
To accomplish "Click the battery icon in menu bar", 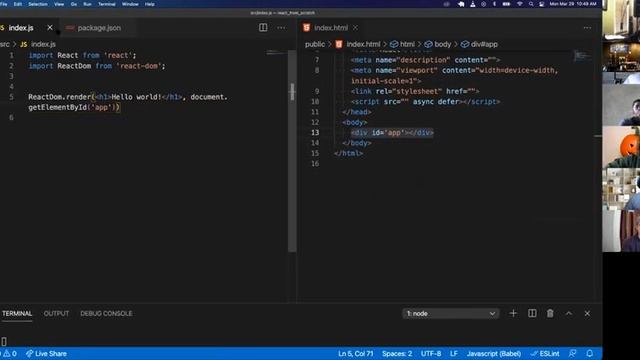I will point(506,4).
